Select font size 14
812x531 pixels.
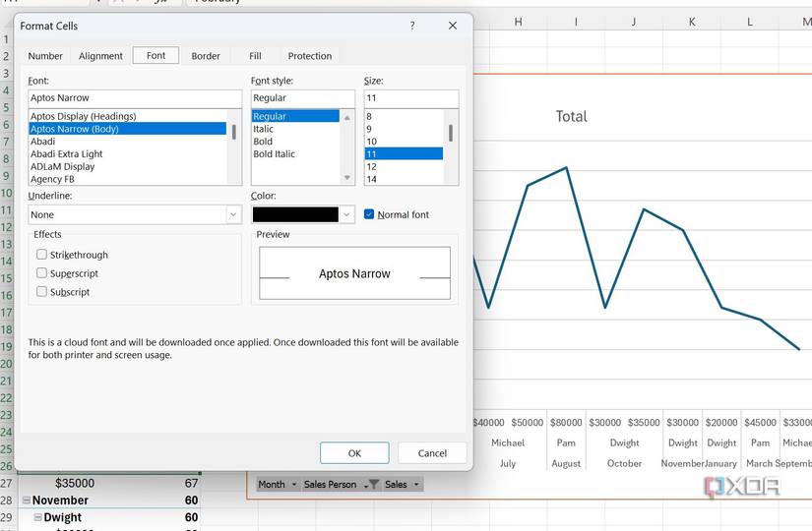404,179
